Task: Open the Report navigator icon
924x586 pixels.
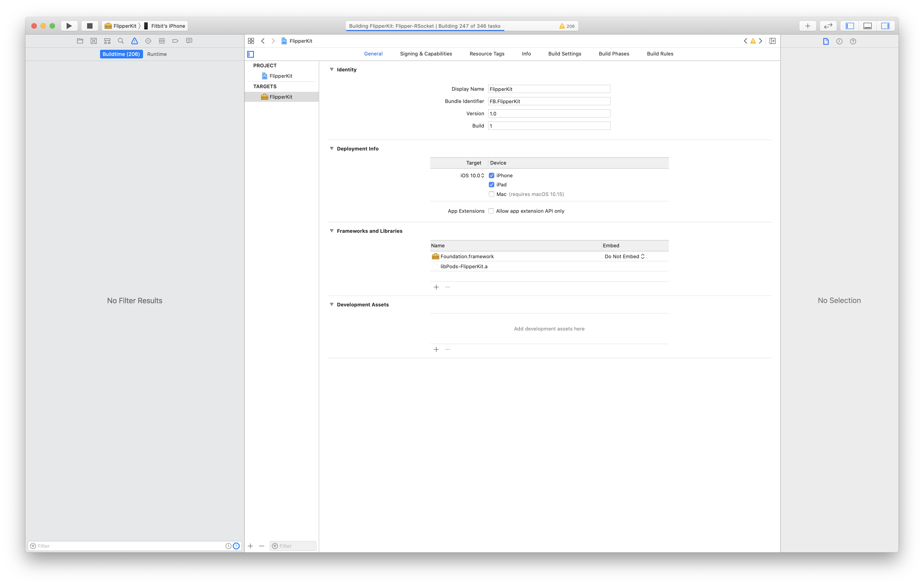Action: (x=189, y=41)
